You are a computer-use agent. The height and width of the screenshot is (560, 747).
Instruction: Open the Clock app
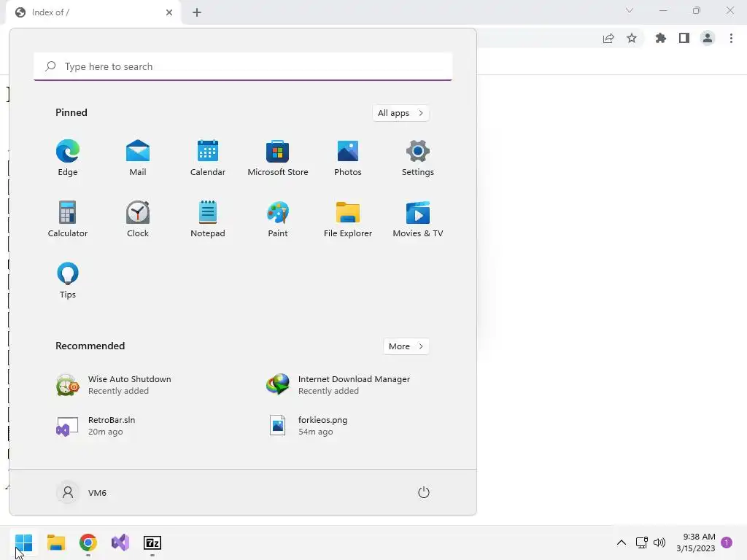click(138, 219)
